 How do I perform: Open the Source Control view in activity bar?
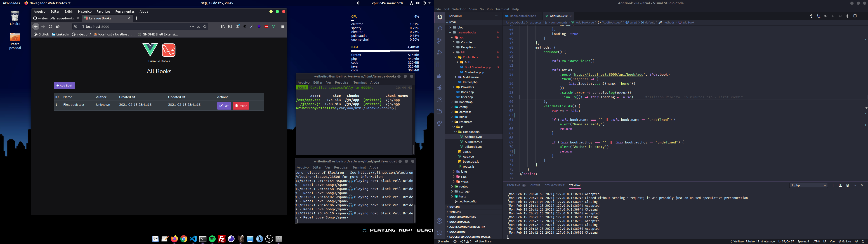click(x=439, y=41)
